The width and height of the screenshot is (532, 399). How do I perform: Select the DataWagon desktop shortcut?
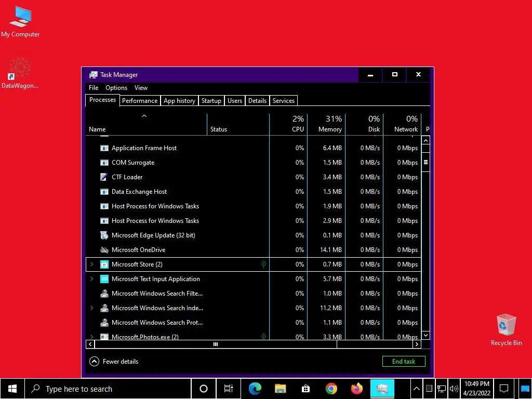pos(20,73)
